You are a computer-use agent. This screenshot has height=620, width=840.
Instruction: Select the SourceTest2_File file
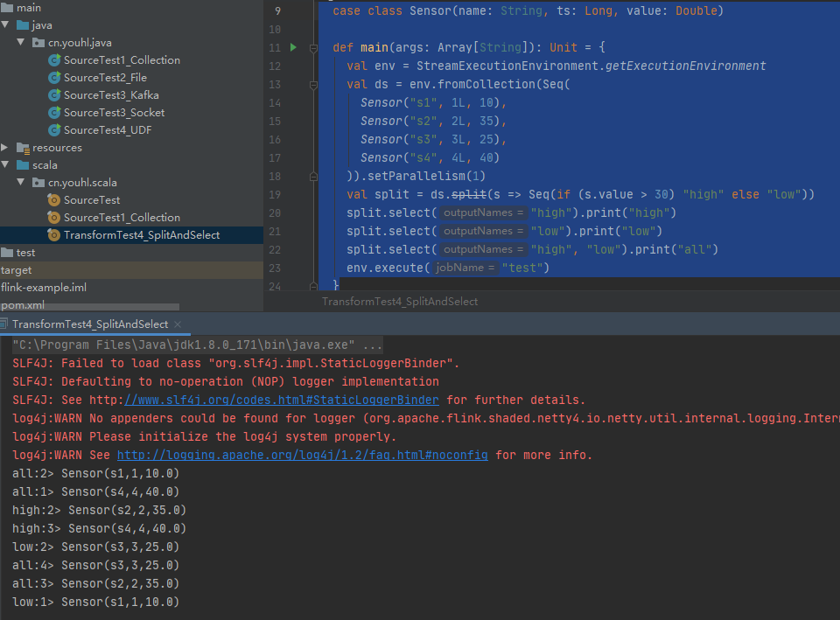click(x=105, y=78)
